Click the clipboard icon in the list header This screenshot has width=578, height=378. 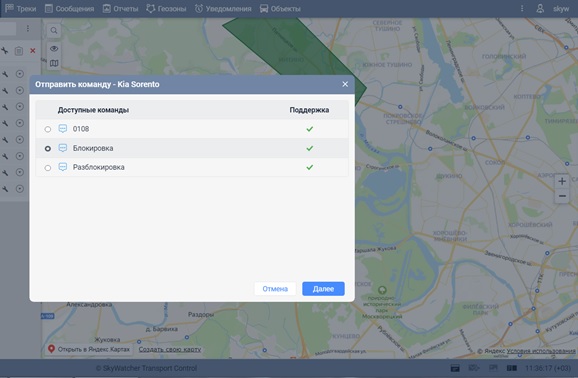coord(19,51)
